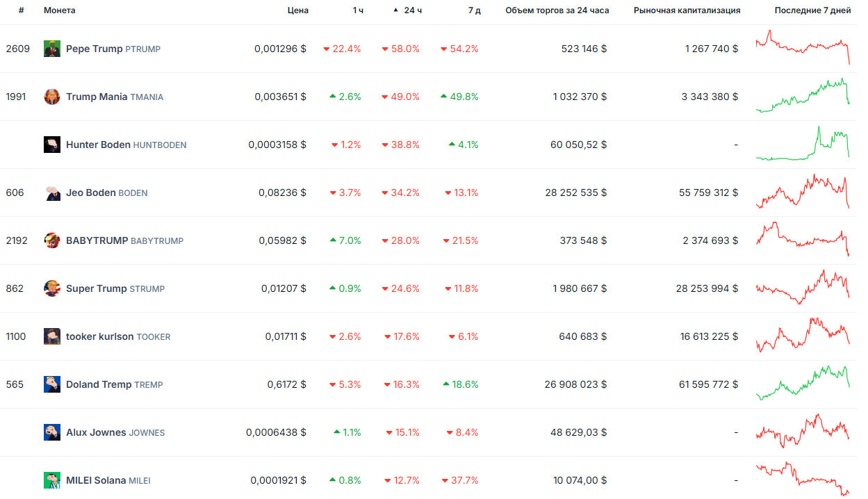868x499 pixels.
Task: Click the price 0,08236 $
Action: (x=282, y=193)
